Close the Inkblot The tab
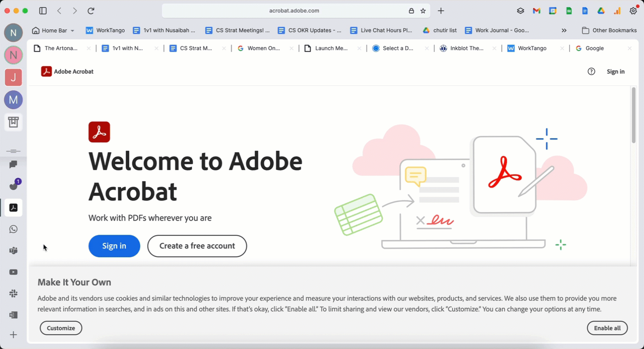The height and width of the screenshot is (349, 644). (495, 48)
